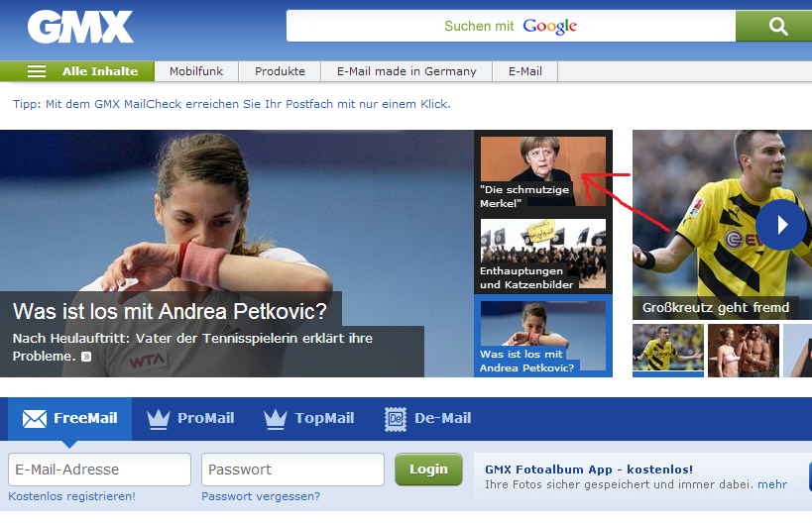Viewport: 812px width, 523px height.
Task: Open the 'Großkreutz geht fremd' caption
Action: [x=716, y=308]
